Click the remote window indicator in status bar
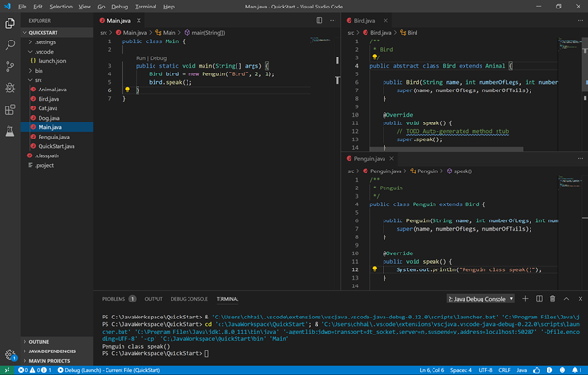This screenshot has height=375, width=588. click(x=7, y=370)
